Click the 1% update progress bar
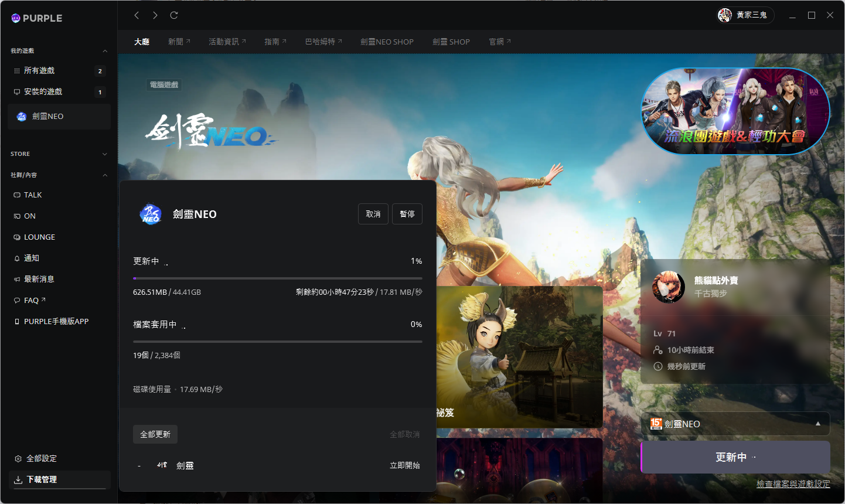Screen dimensions: 845x504 tap(277, 277)
